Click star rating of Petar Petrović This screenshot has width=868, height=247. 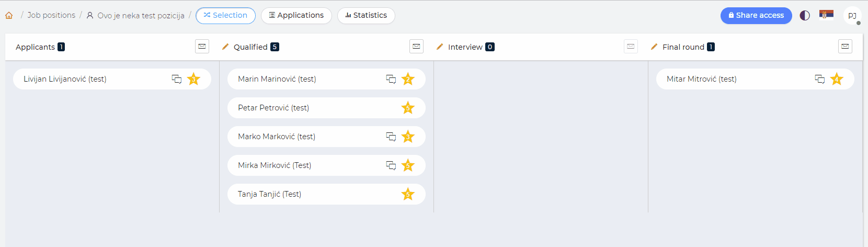tap(408, 108)
